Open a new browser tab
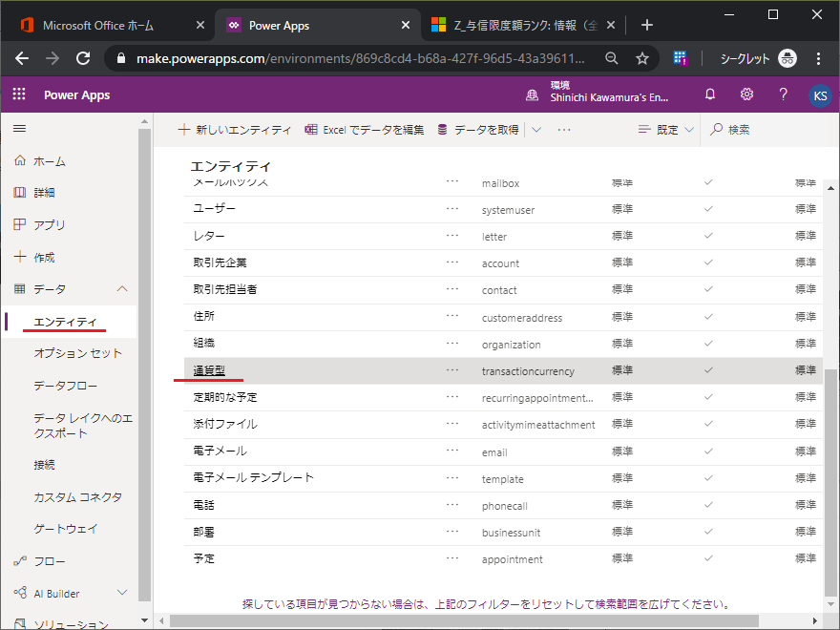840x630 pixels. pyautogui.click(x=646, y=25)
